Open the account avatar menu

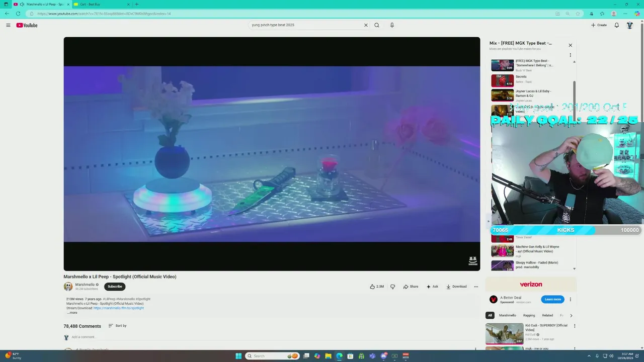click(629, 25)
